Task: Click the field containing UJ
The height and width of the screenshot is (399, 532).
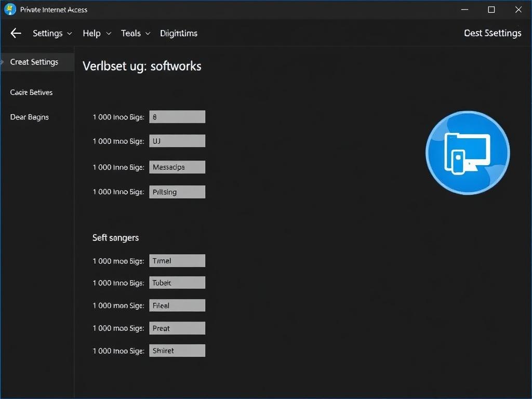Action: pos(177,141)
